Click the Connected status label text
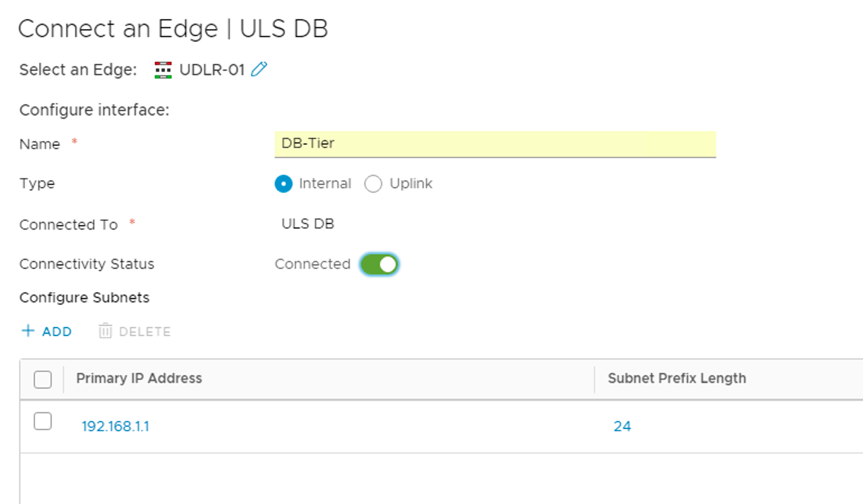The image size is (863, 504). 312,264
